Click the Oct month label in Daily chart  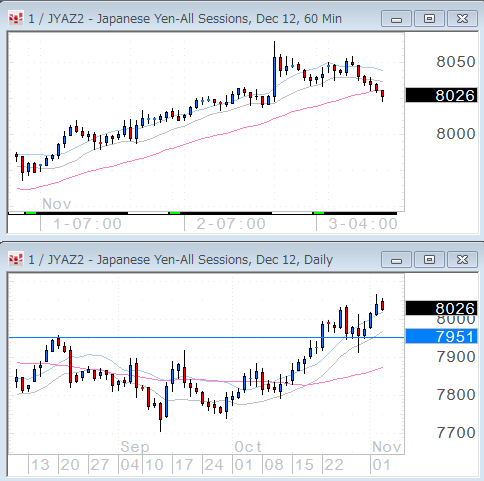248,447
